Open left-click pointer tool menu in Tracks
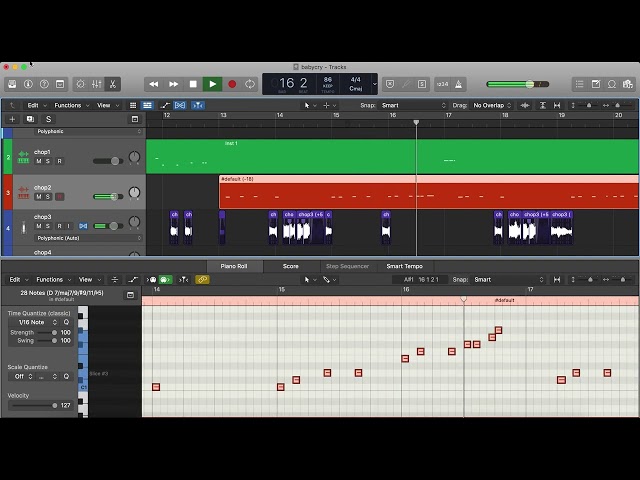Image resolution: width=640 pixels, height=480 pixels. coord(310,105)
